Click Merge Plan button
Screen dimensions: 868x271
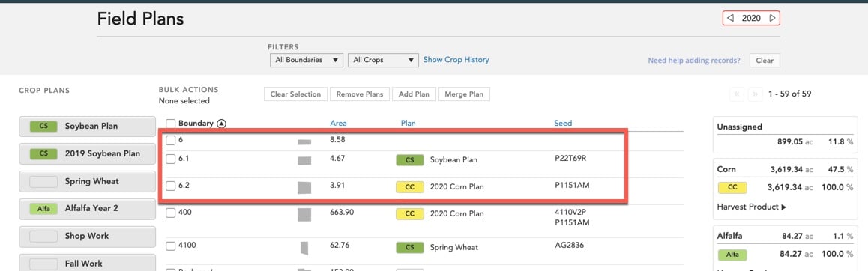click(x=464, y=94)
